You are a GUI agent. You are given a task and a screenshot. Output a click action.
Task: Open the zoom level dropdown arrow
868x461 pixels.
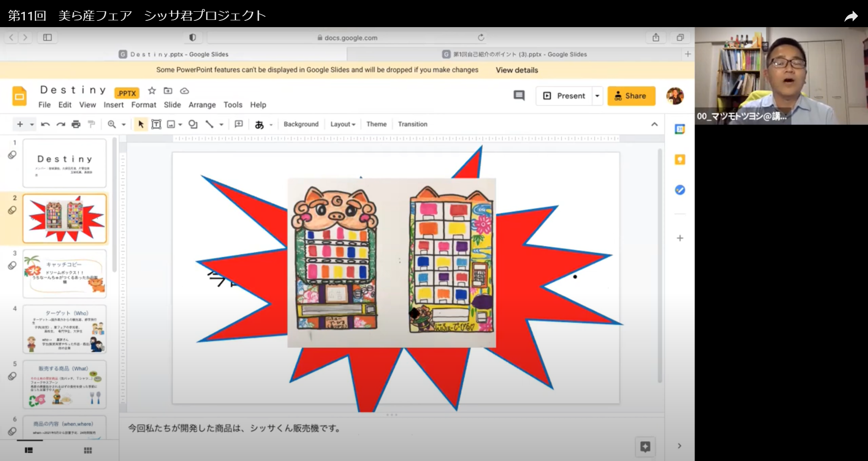[x=123, y=124]
